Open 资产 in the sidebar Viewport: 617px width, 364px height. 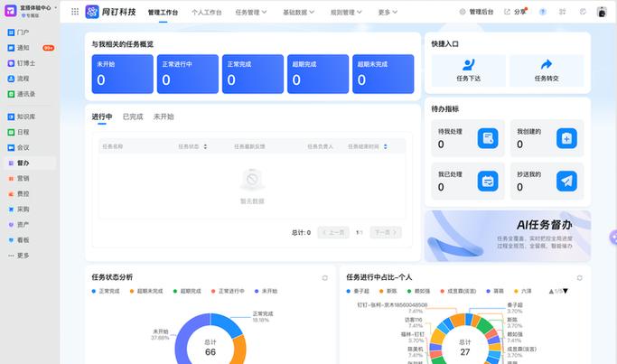[18, 224]
